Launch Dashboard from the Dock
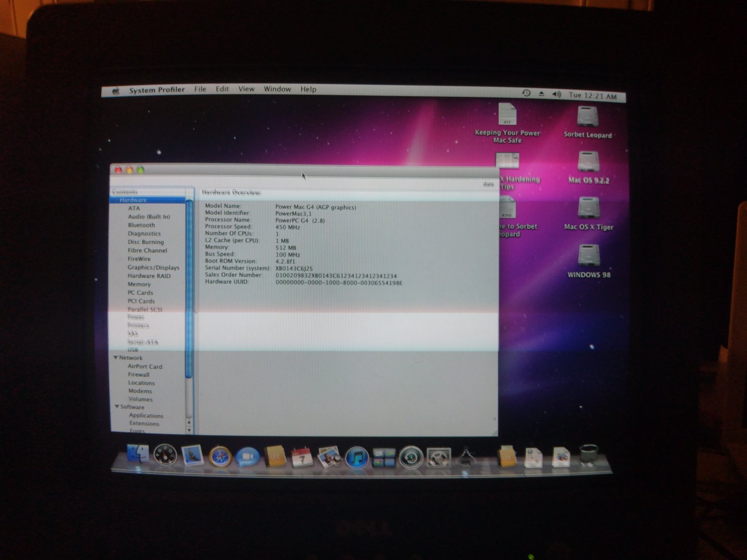The width and height of the screenshot is (747, 560). point(165,455)
